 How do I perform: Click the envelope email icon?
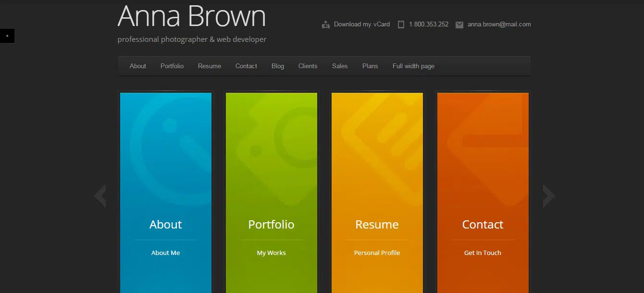[x=459, y=25]
